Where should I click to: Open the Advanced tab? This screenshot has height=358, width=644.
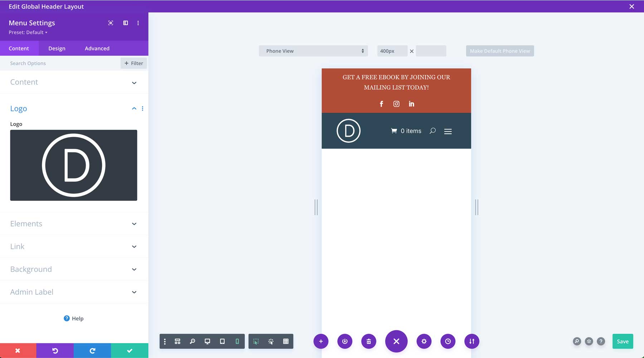tap(97, 48)
